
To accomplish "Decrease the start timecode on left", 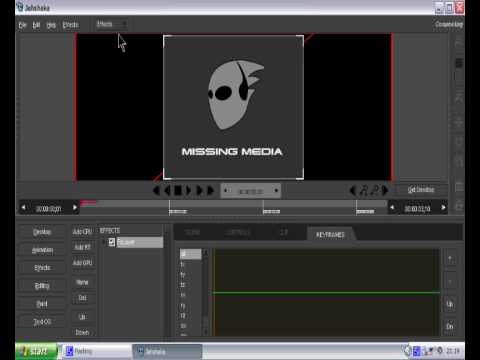I will (x=23, y=208).
